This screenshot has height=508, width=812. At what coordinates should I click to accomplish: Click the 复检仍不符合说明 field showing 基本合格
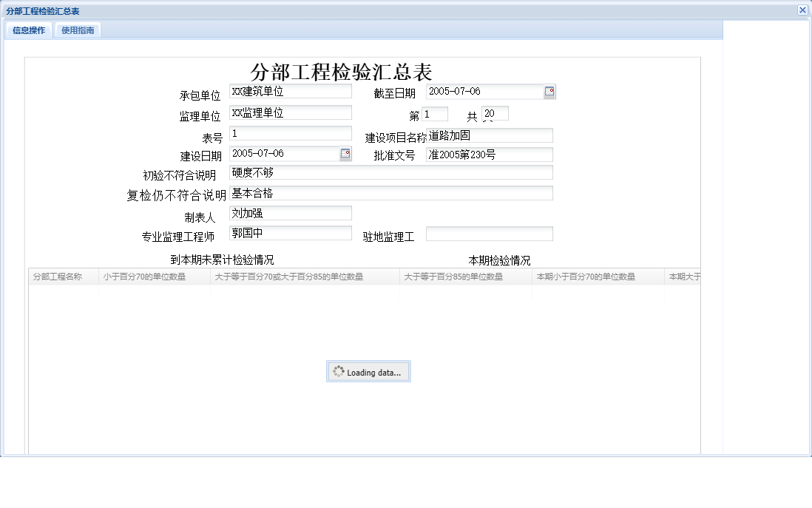tap(390, 193)
